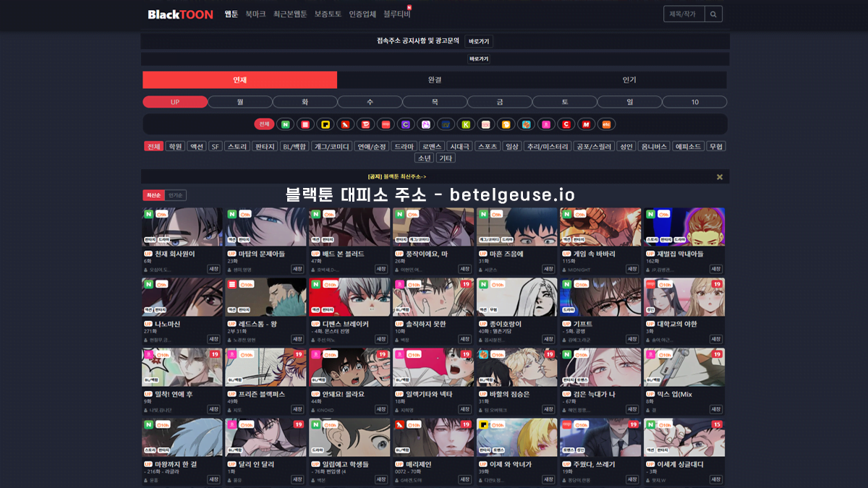Select the red M platform icon
This screenshot has height=488, width=868.
586,124
